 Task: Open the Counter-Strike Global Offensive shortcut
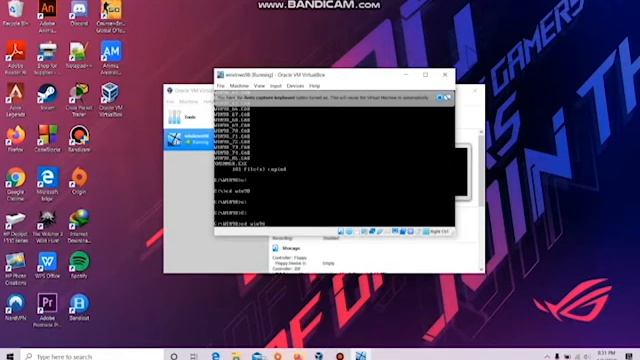[x=111, y=17]
